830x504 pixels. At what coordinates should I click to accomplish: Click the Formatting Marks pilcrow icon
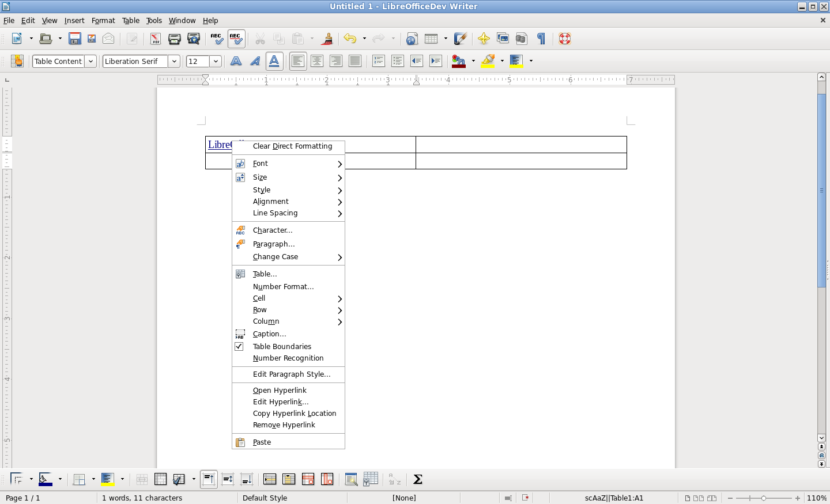[541, 39]
